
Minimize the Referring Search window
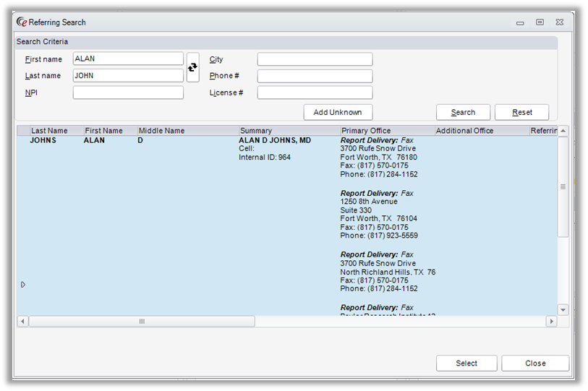point(520,23)
